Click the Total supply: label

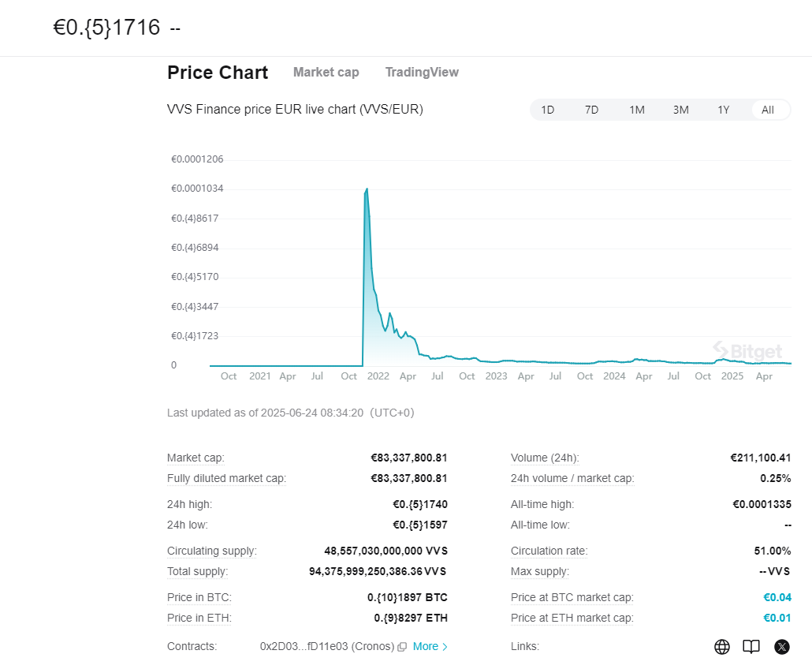197,572
